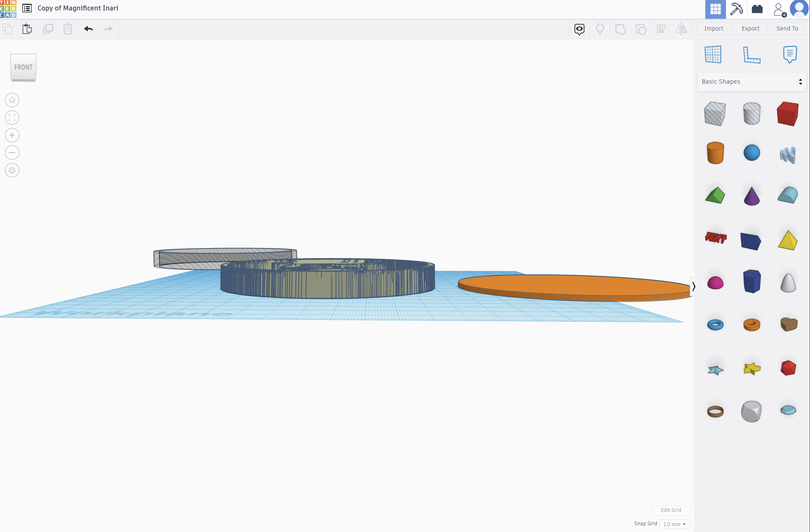Open the design list menu icon
Image resolution: width=810 pixels, height=532 pixels.
pos(27,8)
